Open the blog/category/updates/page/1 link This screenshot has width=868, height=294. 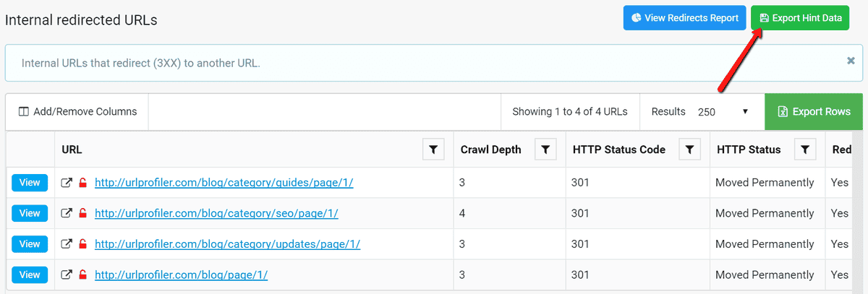point(227,244)
